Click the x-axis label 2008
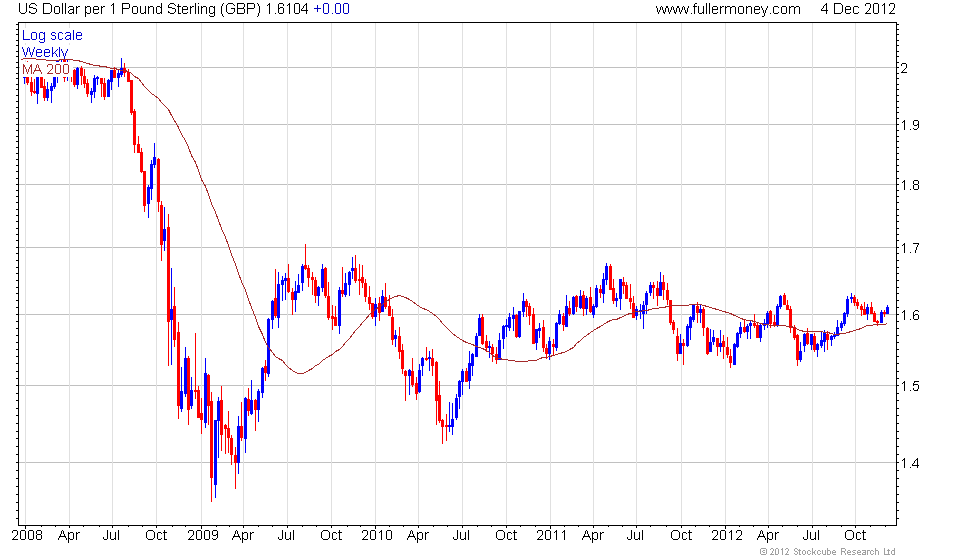The height and width of the screenshot is (560, 980). [27, 535]
